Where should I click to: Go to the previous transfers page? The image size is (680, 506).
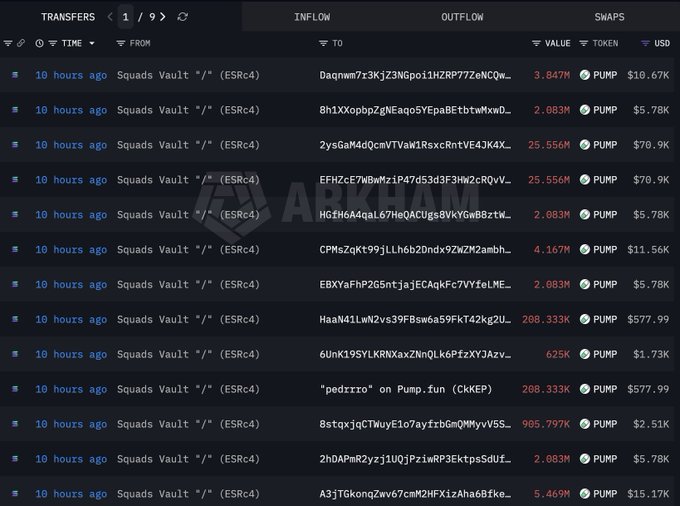(x=110, y=17)
